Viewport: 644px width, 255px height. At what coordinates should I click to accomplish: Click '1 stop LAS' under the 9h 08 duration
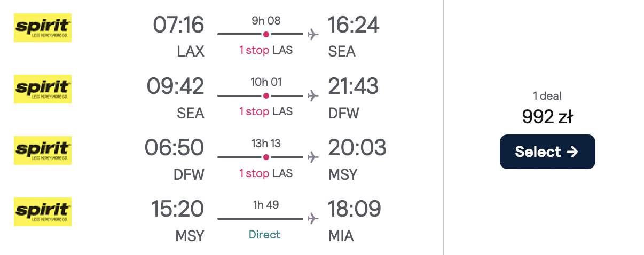[266, 51]
